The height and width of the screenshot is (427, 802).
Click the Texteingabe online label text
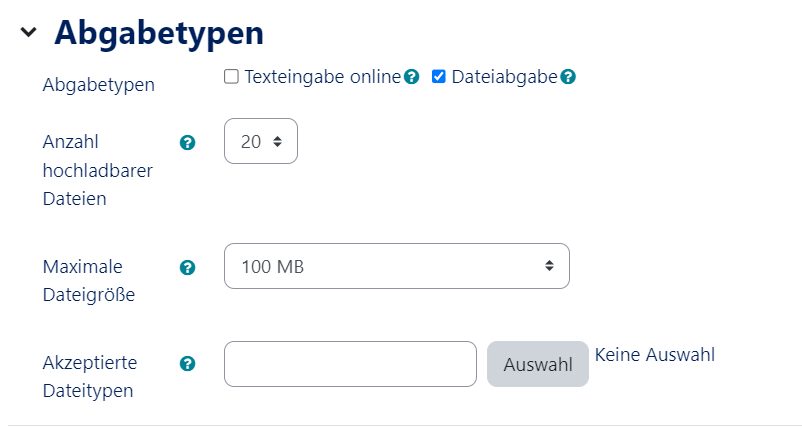[322, 77]
